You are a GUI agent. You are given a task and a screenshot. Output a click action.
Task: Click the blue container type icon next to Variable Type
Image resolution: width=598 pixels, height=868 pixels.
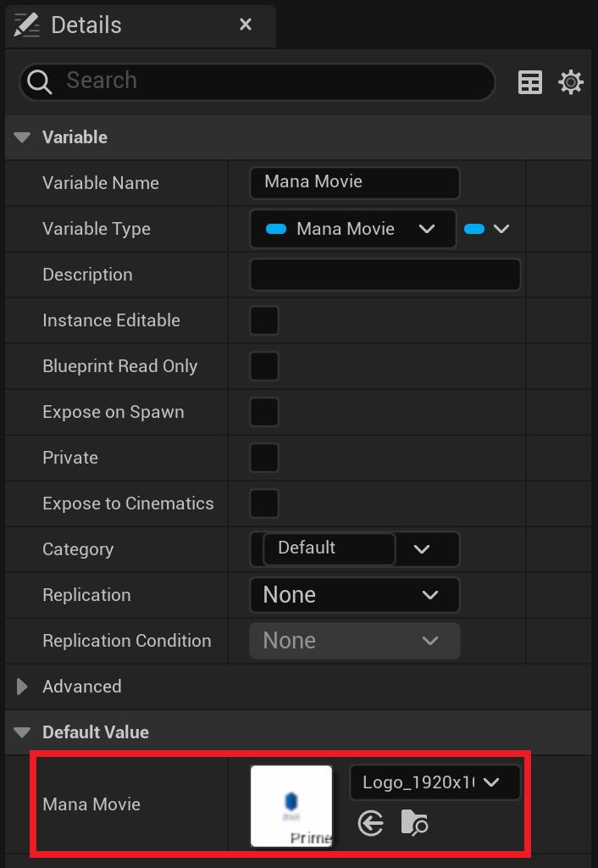pyautogui.click(x=474, y=229)
